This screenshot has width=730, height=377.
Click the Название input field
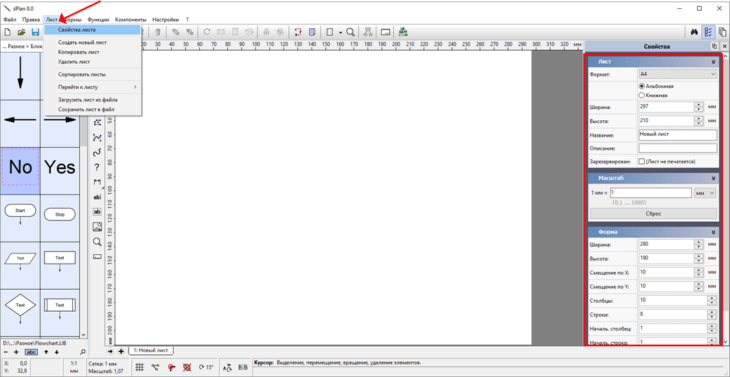[x=678, y=135]
